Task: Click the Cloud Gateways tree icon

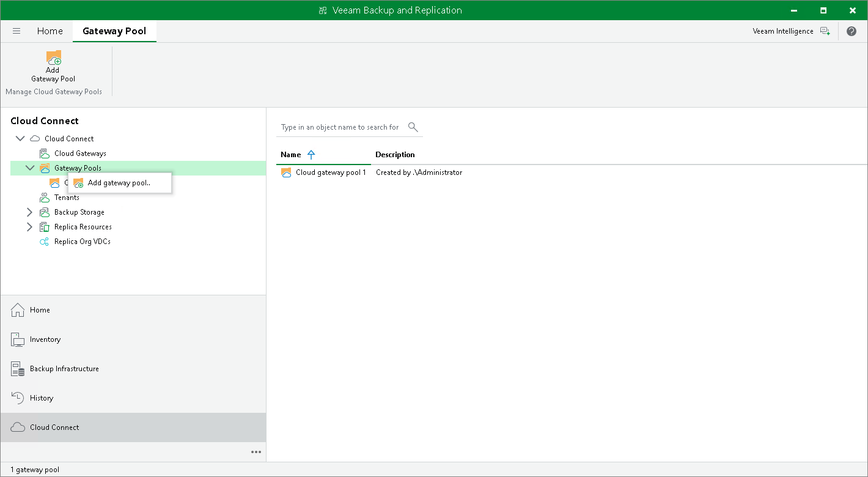Action: coord(45,153)
